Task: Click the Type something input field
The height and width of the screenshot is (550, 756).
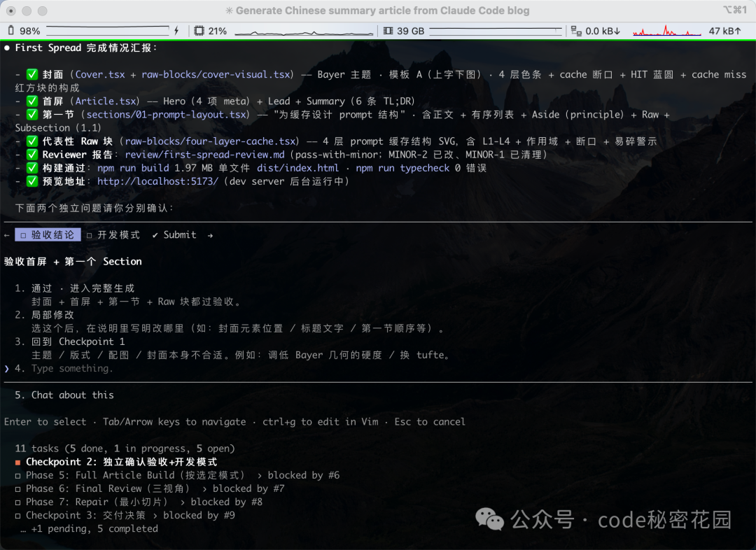Action: coord(72,368)
